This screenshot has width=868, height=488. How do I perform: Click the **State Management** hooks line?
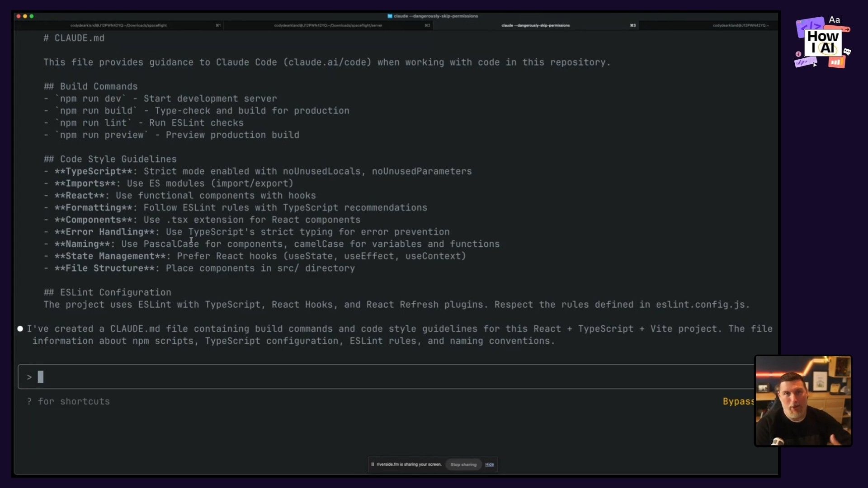255,257
